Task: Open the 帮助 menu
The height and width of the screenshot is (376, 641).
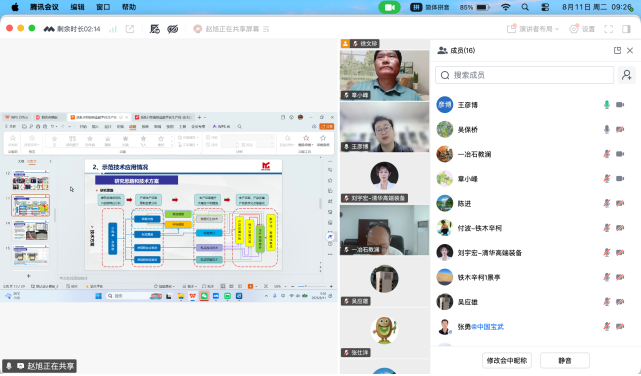Action: tap(129, 7)
